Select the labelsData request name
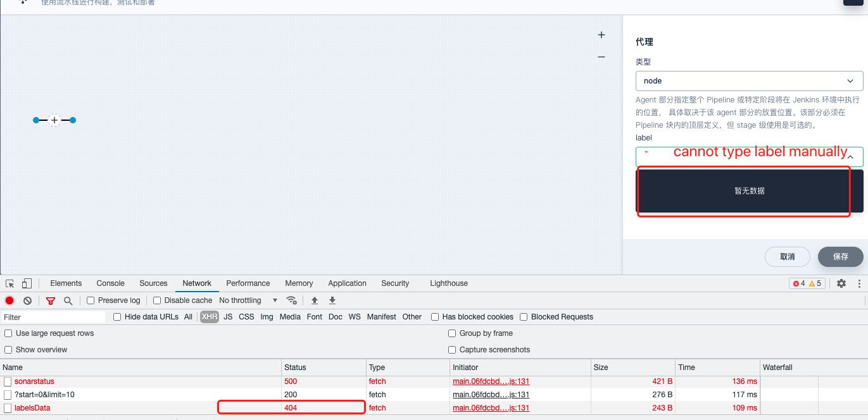Viewport: 868px width, 420px height. click(32, 408)
